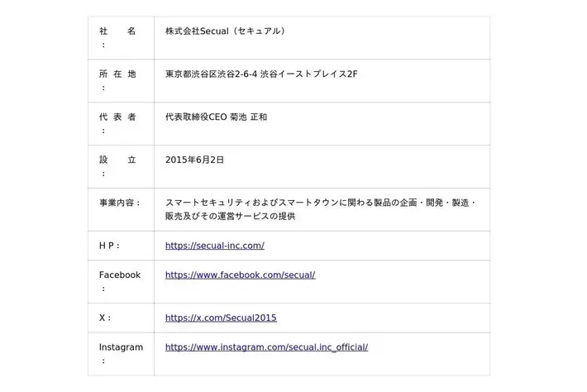Click the Instagram row label
The image size is (587, 392).
point(121,347)
